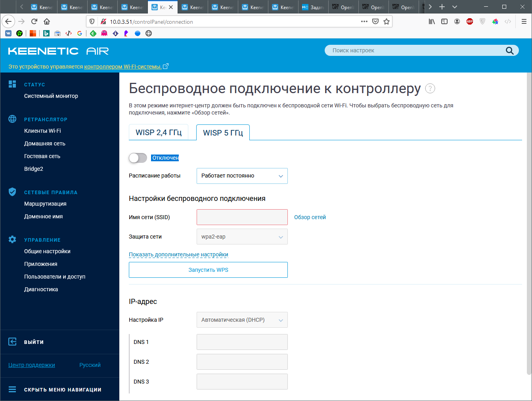Open Гостевая сеть settings
The width and height of the screenshot is (532, 401).
42,156
